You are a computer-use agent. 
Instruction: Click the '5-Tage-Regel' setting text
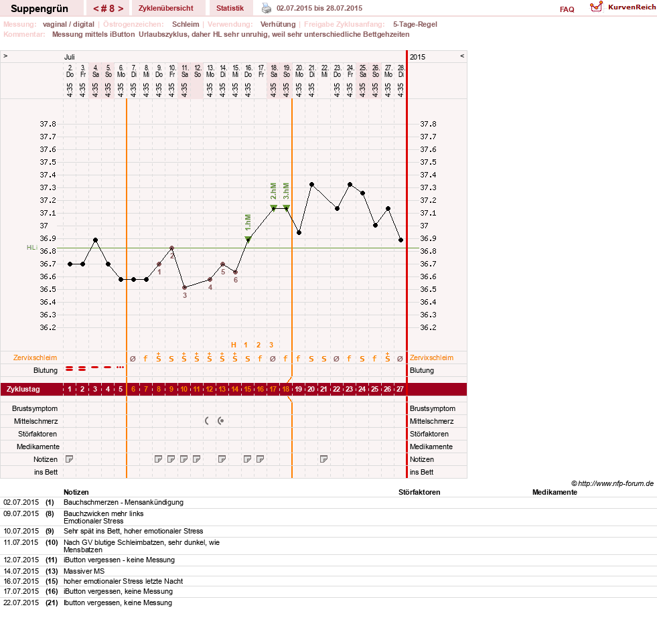tap(415, 24)
